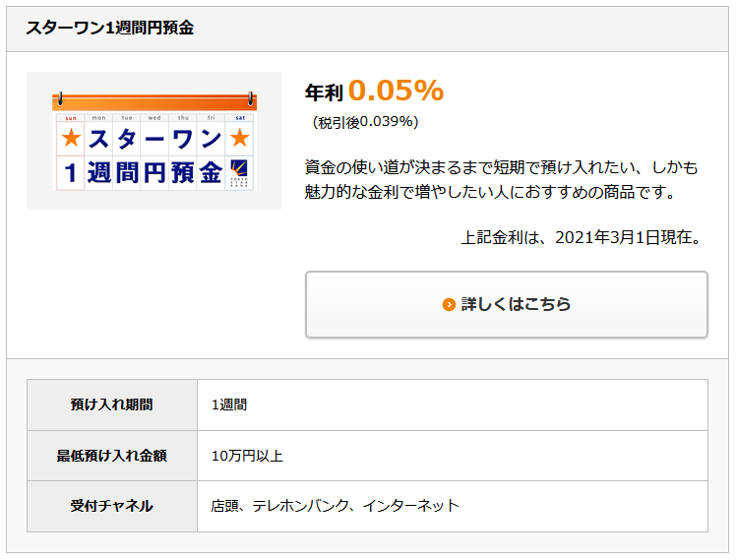Select the スターワン1週間円預金 heading
This screenshot has height=560, width=736.
109,29
